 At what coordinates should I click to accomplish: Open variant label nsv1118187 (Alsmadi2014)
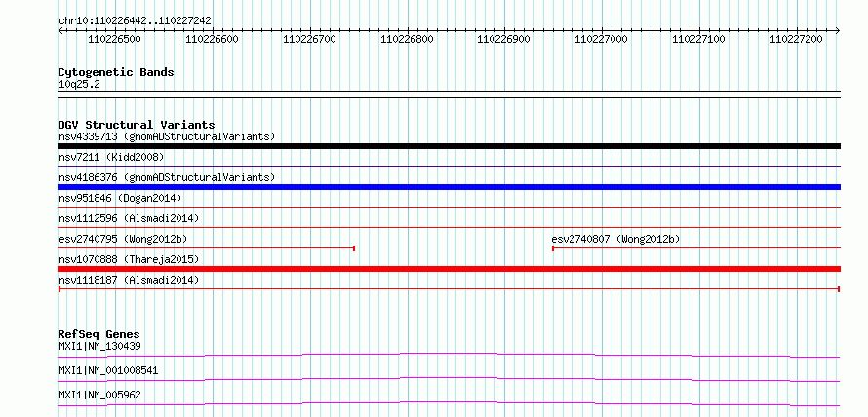coord(129,280)
